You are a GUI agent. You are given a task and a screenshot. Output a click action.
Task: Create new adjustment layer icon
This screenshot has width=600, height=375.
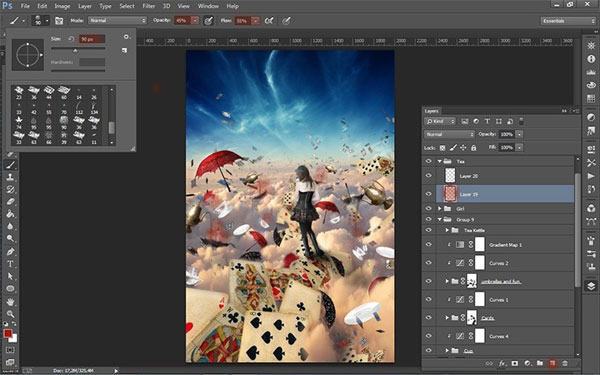pos(527,363)
